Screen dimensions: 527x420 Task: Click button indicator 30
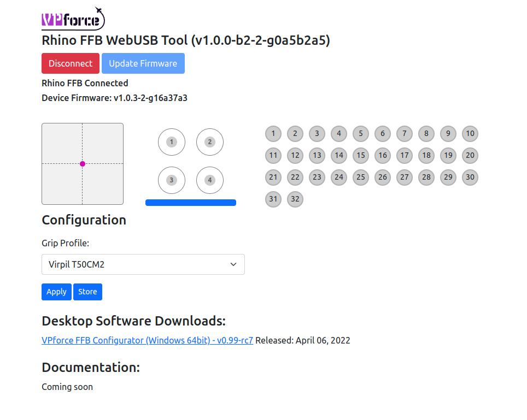470,178
